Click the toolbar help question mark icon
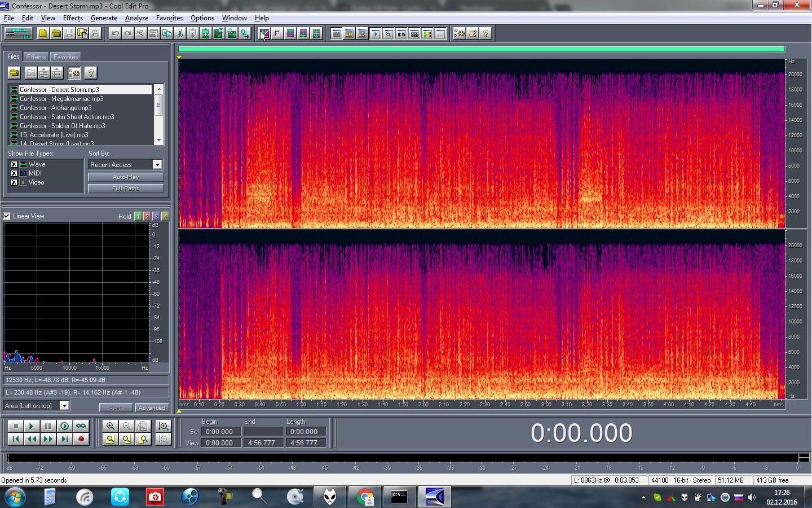Screen dimensions: 812x508 click(x=486, y=33)
